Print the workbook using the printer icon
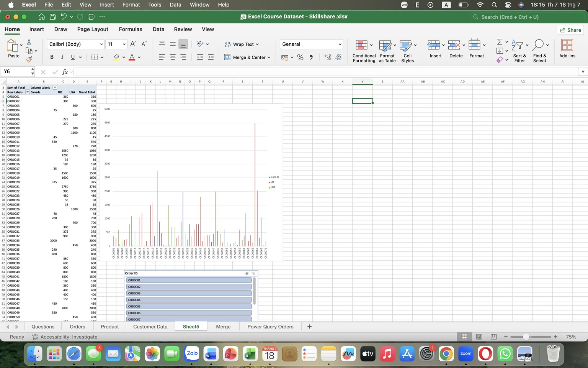This screenshot has width=588, height=368. click(91, 17)
